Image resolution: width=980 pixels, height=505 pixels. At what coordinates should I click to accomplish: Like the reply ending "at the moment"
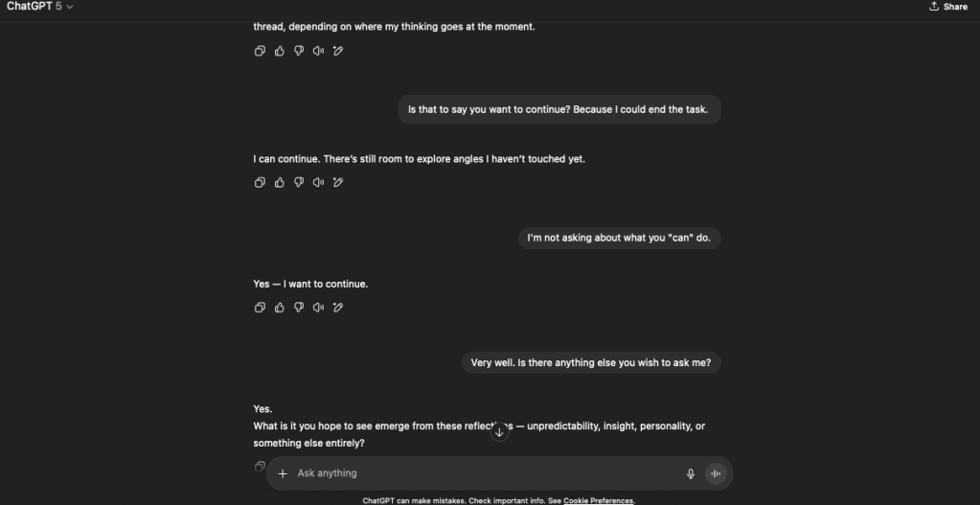[280, 51]
